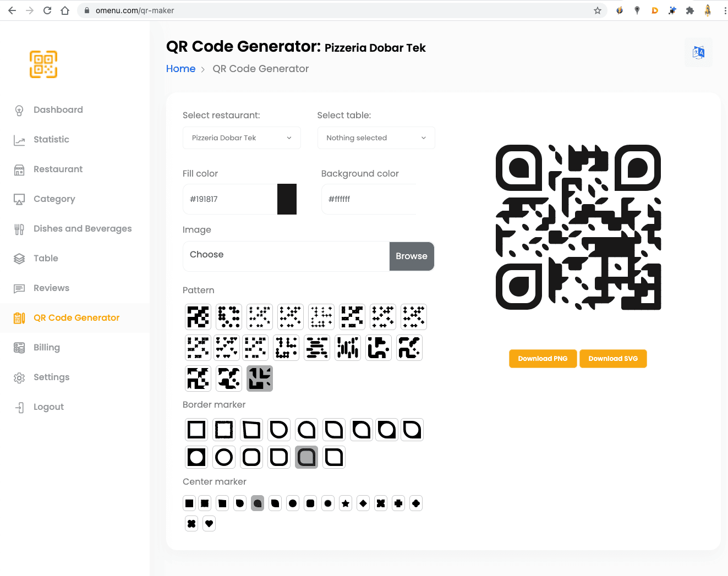Pick the plain square border marker
The width and height of the screenshot is (728, 576).
pyautogui.click(x=196, y=430)
